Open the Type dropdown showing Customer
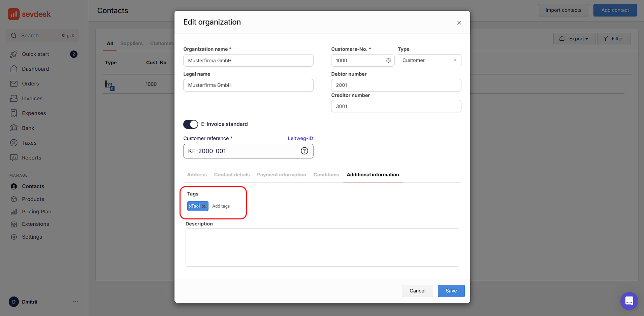 point(429,60)
